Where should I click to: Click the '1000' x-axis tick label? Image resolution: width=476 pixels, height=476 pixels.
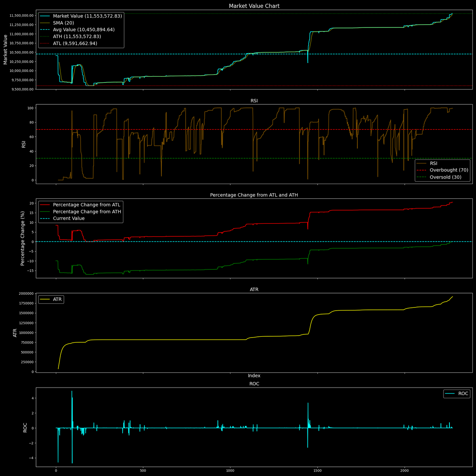coord(230,471)
